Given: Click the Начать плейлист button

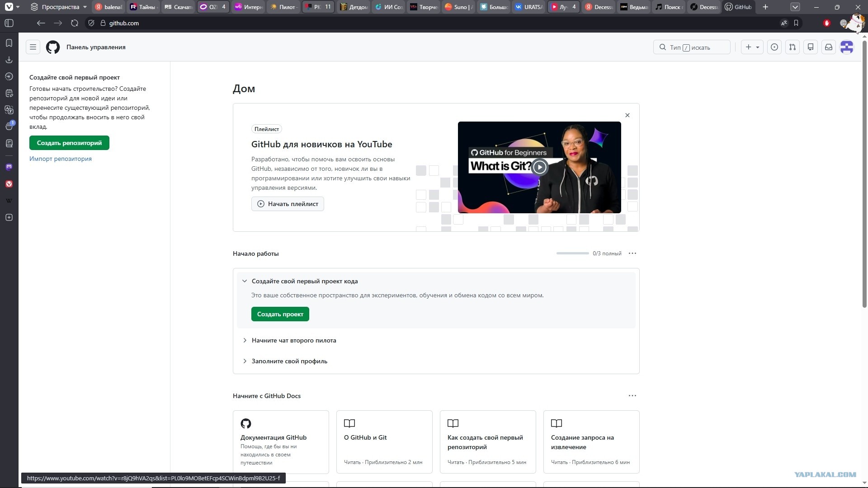Looking at the screenshot, I should pyautogui.click(x=288, y=204).
